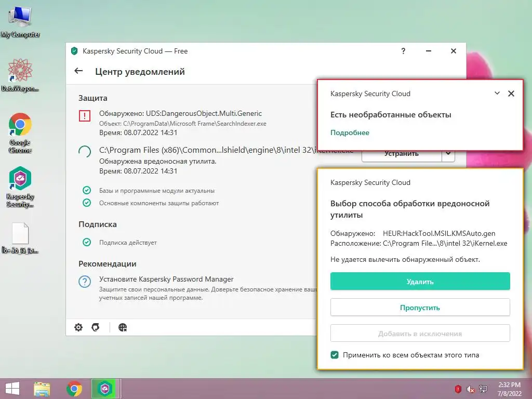Open the support headset icon in Kaspersky footer
Image resolution: width=532 pixels, height=399 pixels.
pyautogui.click(x=96, y=327)
